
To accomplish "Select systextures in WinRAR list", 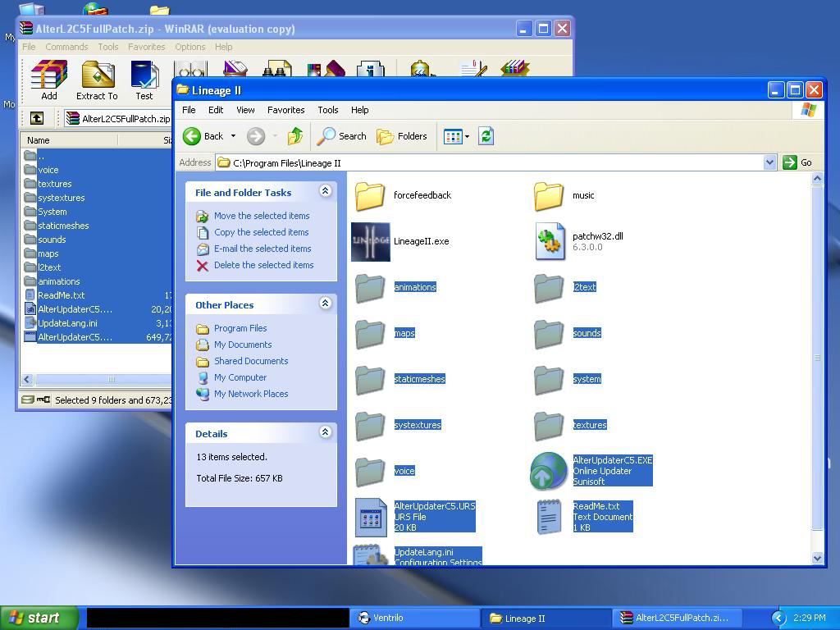I will point(61,198).
